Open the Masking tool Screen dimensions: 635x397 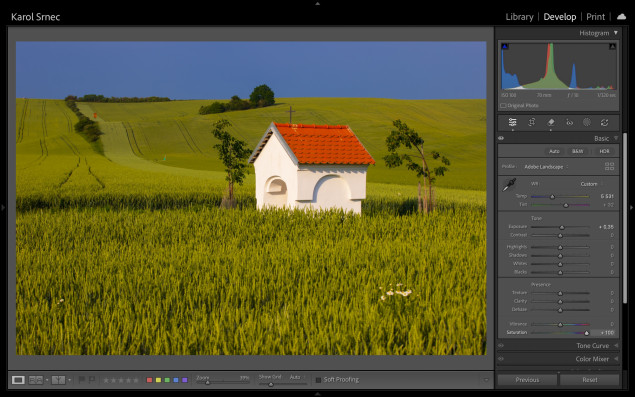click(587, 122)
